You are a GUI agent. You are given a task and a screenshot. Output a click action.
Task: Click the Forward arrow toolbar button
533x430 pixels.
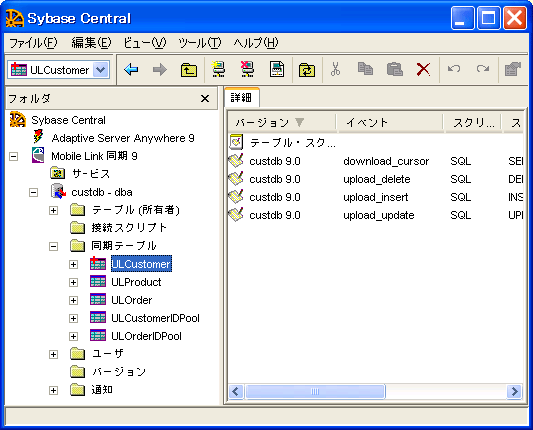pyautogui.click(x=159, y=70)
